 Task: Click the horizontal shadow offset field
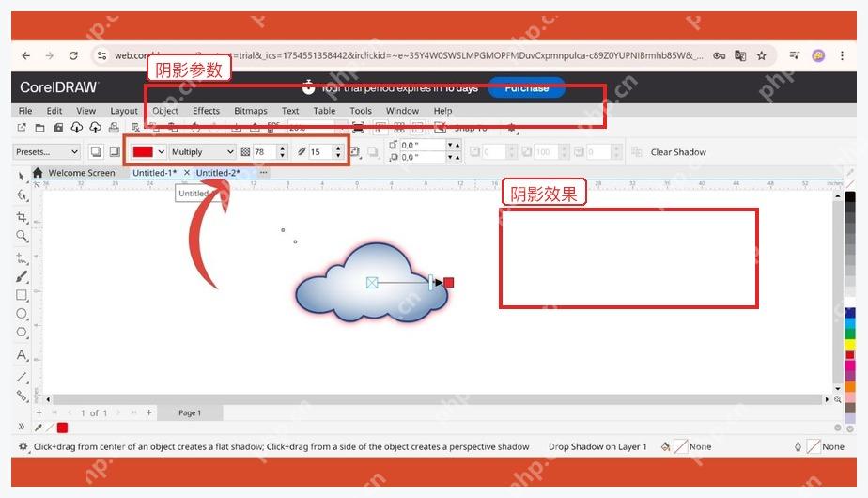(422, 145)
